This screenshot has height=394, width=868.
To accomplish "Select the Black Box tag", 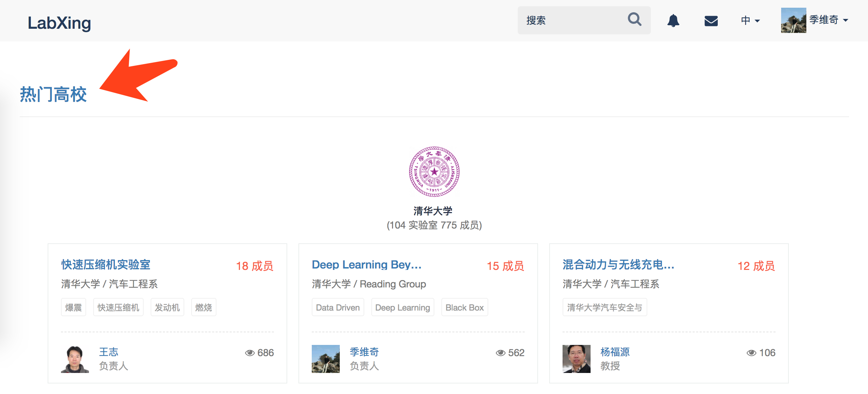I will 465,307.
